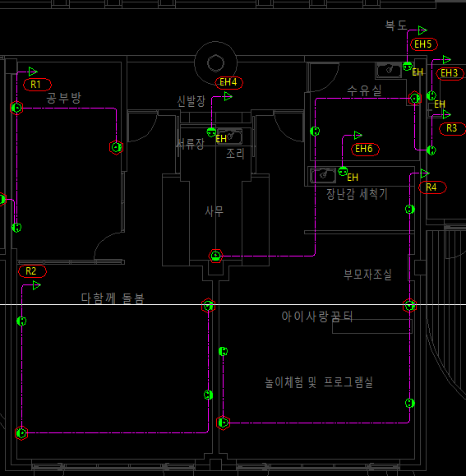This screenshot has height=476, width=466.
Task: Click the R3 circuit tag
Action: (452, 128)
